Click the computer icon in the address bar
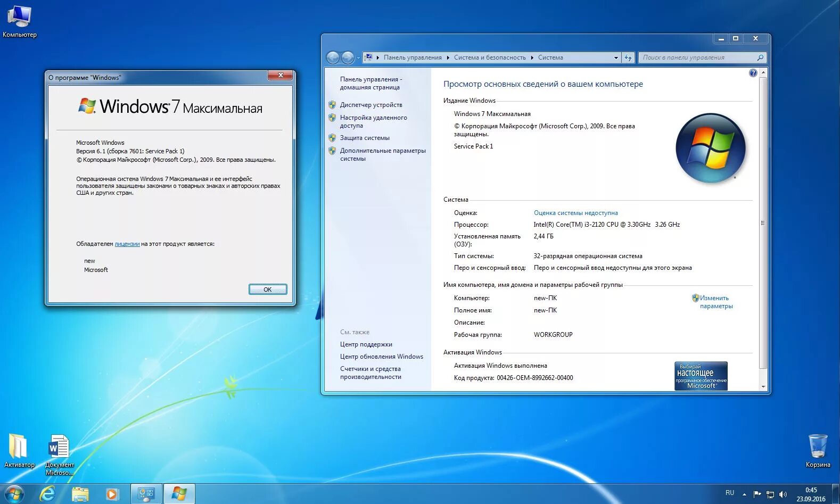Viewport: 840px width, 504px height. [368, 57]
